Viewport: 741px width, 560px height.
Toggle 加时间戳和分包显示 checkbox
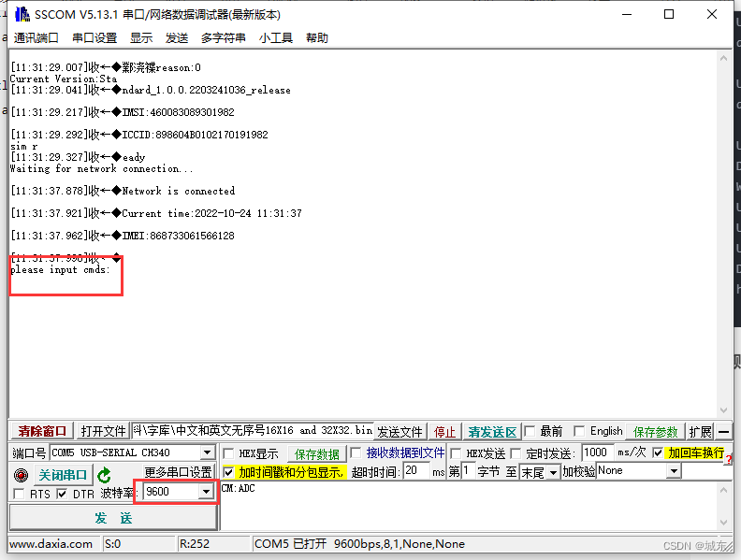[228, 472]
